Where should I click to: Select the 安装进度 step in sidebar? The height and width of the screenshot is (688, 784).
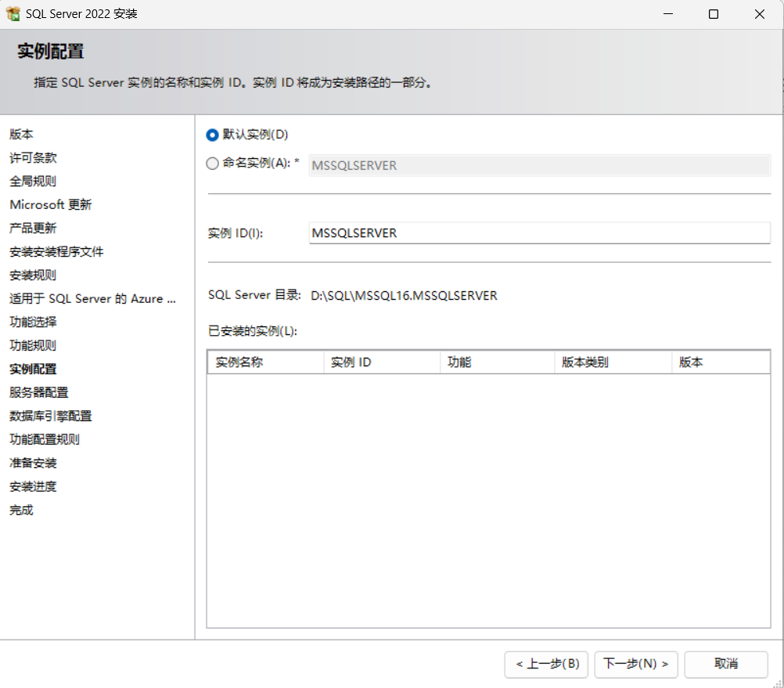33,487
